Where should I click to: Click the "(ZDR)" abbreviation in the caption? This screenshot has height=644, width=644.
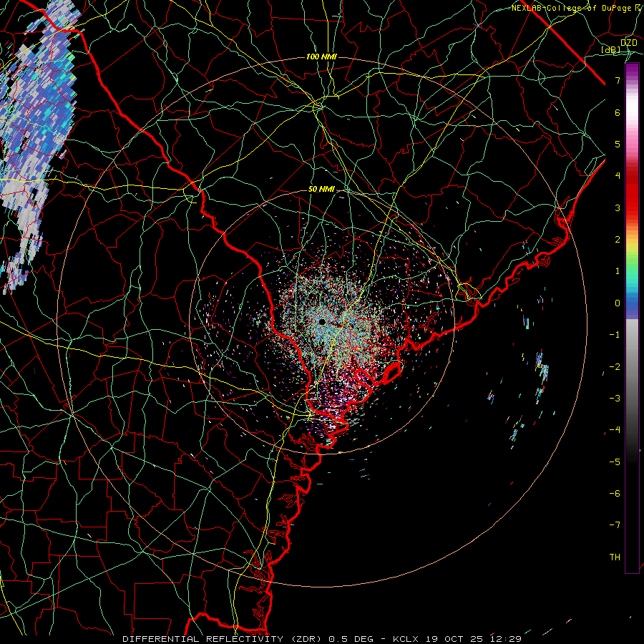coord(305,639)
